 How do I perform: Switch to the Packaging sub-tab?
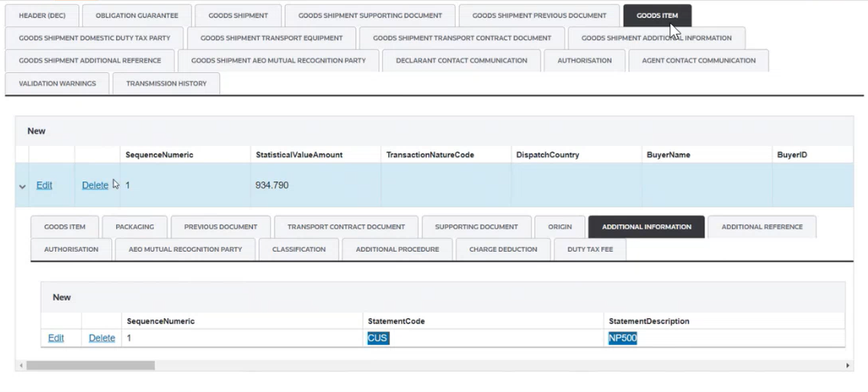coord(135,227)
